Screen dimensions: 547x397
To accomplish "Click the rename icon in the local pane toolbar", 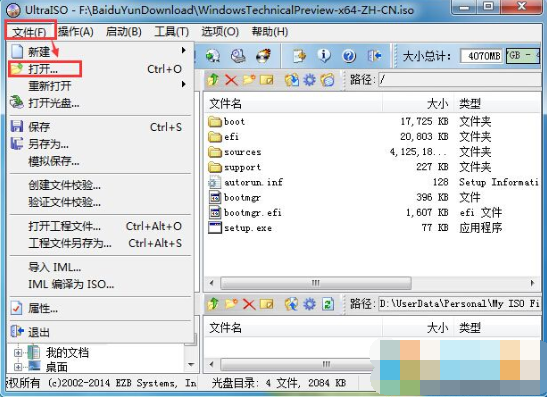I will [x=267, y=304].
